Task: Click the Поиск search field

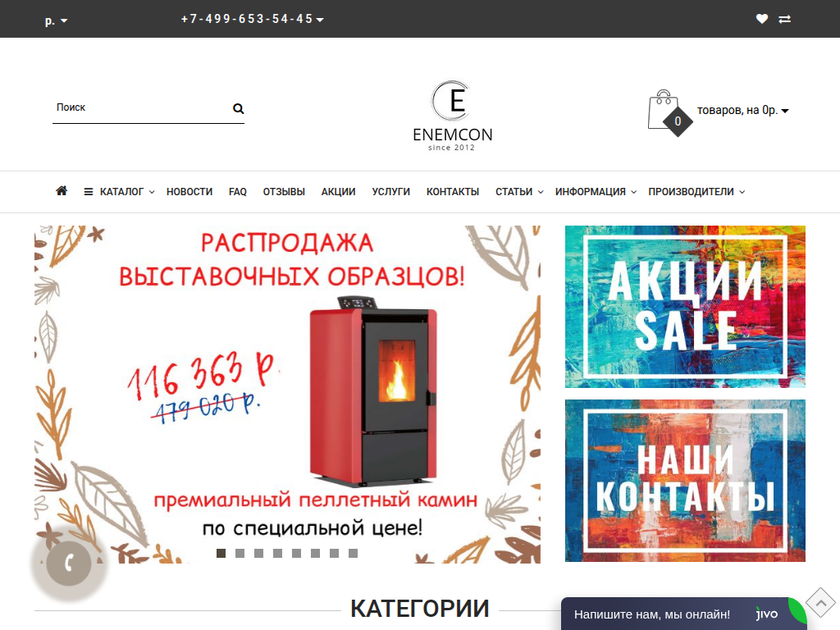Action: pos(142,108)
